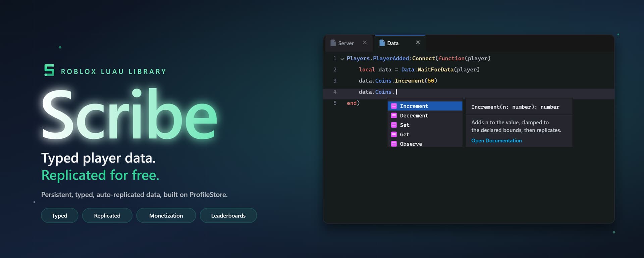Click the Data tab file icon
644x258 pixels.
382,43
